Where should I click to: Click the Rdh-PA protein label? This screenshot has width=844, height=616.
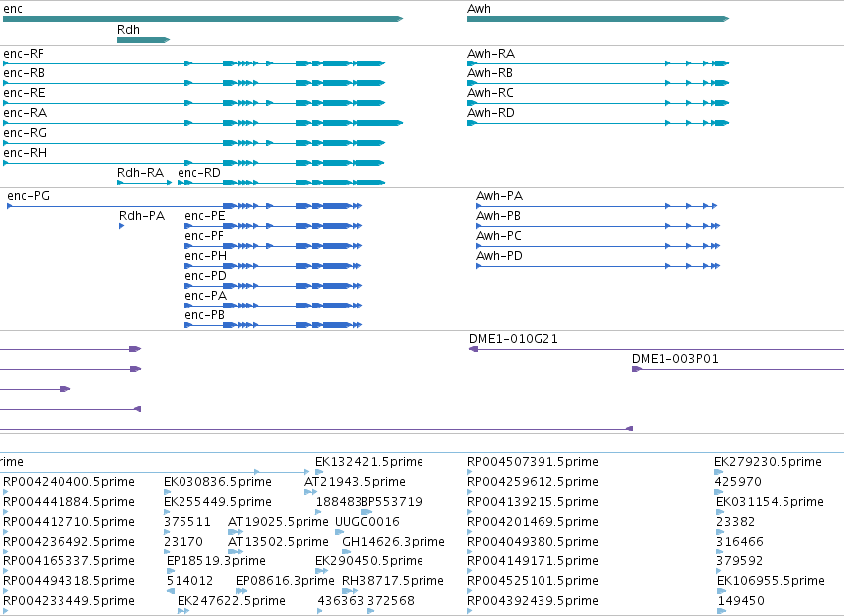[x=142, y=216]
